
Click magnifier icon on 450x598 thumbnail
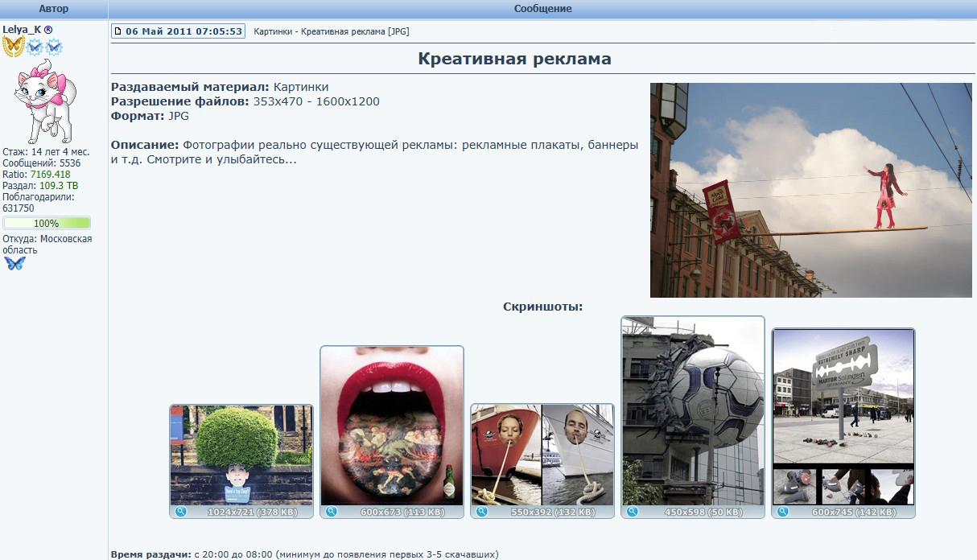(633, 512)
